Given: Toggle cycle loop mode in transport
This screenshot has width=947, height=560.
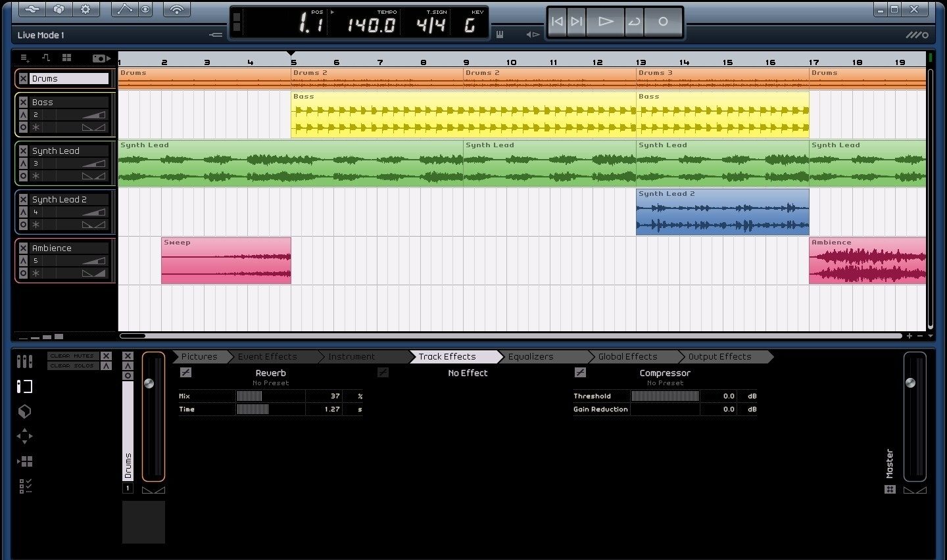Looking at the screenshot, I should 634,22.
